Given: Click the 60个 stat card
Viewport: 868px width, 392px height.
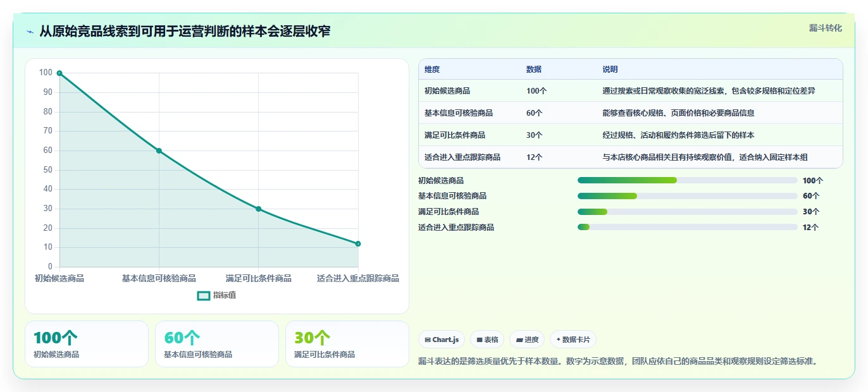Looking at the screenshot, I should point(217,344).
